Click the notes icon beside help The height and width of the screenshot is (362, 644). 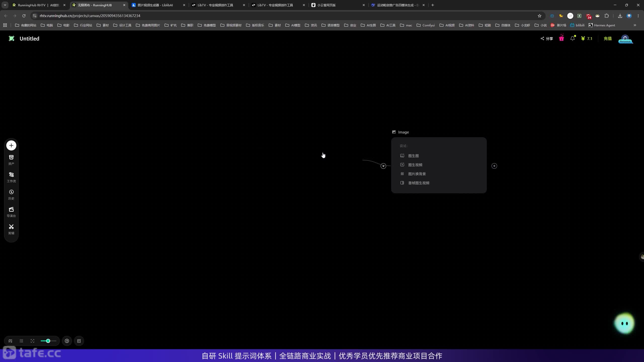coord(79,341)
